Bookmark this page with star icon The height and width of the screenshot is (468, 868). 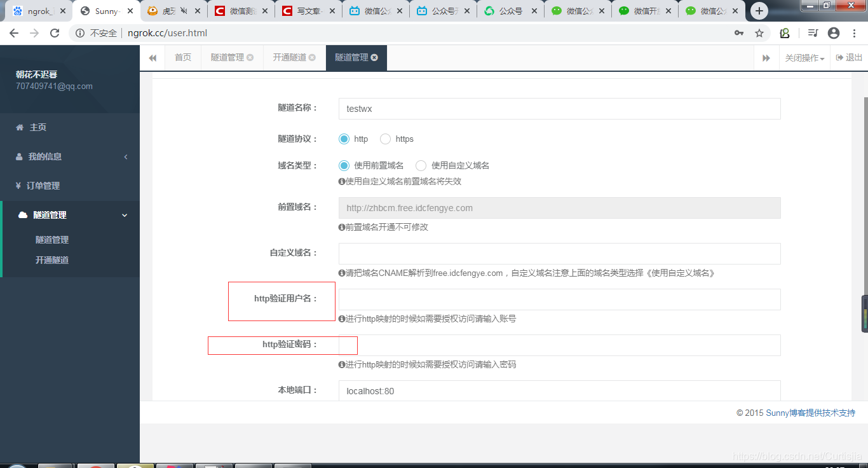(x=759, y=33)
